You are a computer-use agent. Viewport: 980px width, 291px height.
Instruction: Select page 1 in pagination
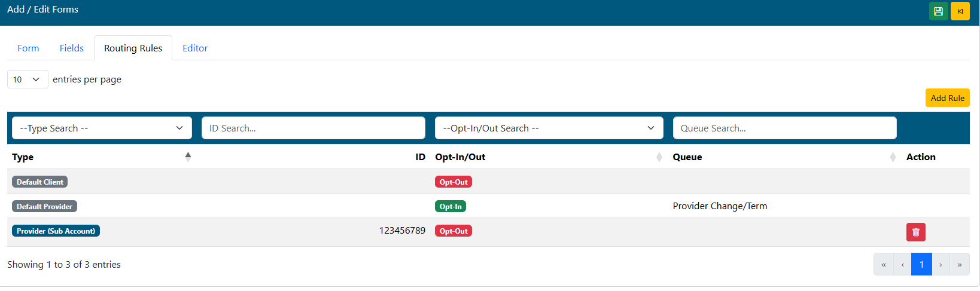(x=921, y=265)
